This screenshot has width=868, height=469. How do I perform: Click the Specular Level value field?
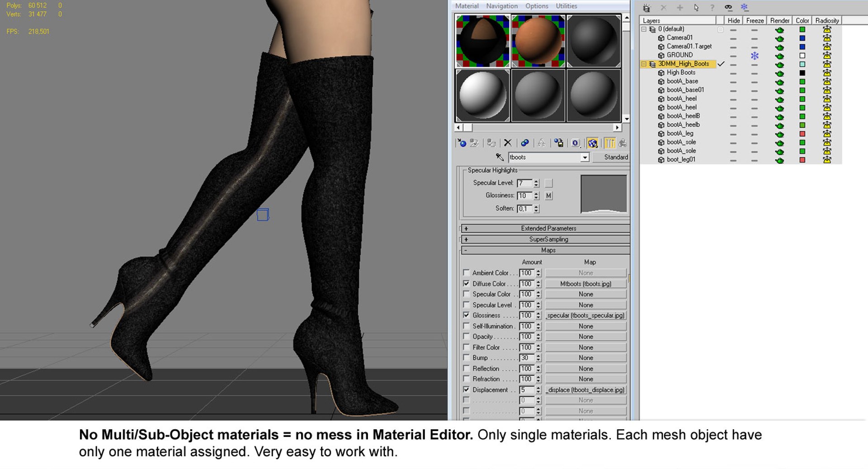[524, 183]
